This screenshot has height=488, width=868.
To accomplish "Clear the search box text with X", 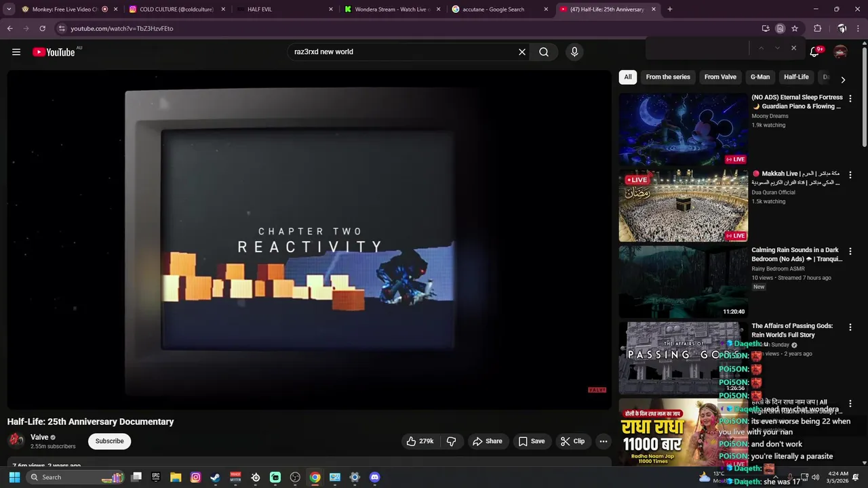I will click(x=522, y=52).
